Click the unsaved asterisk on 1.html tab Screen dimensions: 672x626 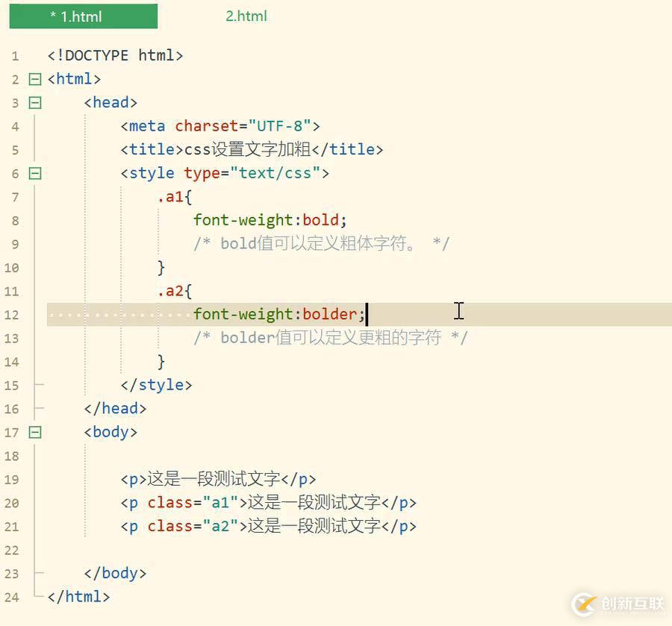pos(53,15)
